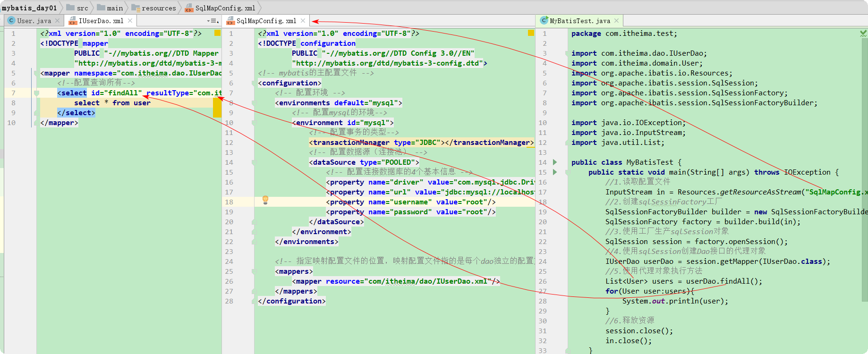Click run icon beside the main method
The height and width of the screenshot is (354, 868).
[x=555, y=172]
